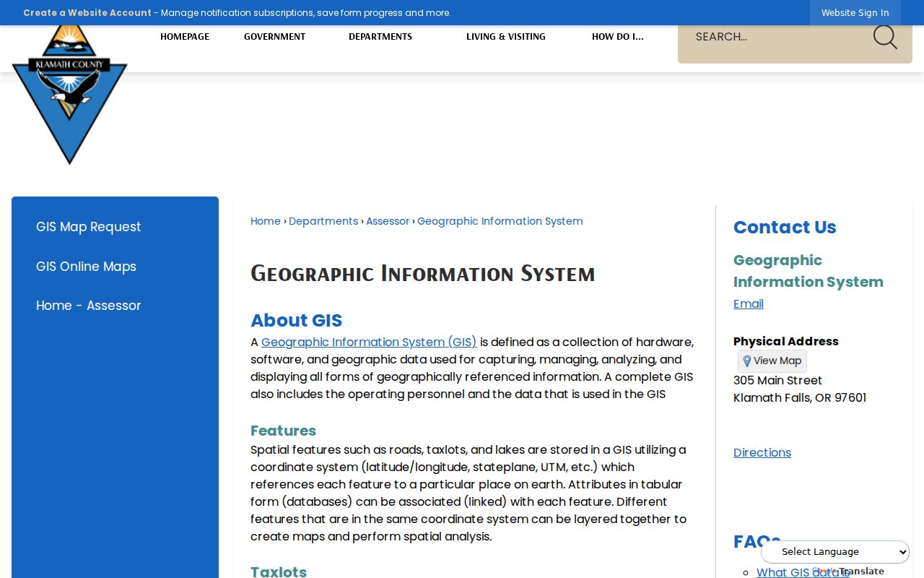Click the Website Sign In button
The image size is (924, 578).
[x=855, y=13]
